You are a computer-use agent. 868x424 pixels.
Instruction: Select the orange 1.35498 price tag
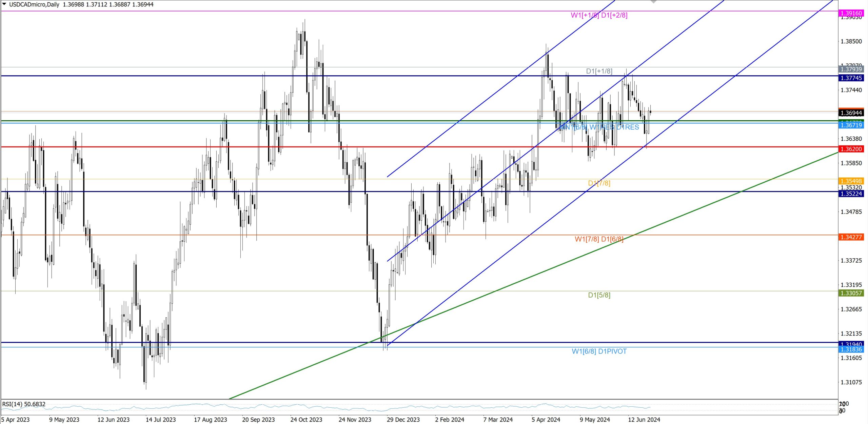(x=851, y=181)
